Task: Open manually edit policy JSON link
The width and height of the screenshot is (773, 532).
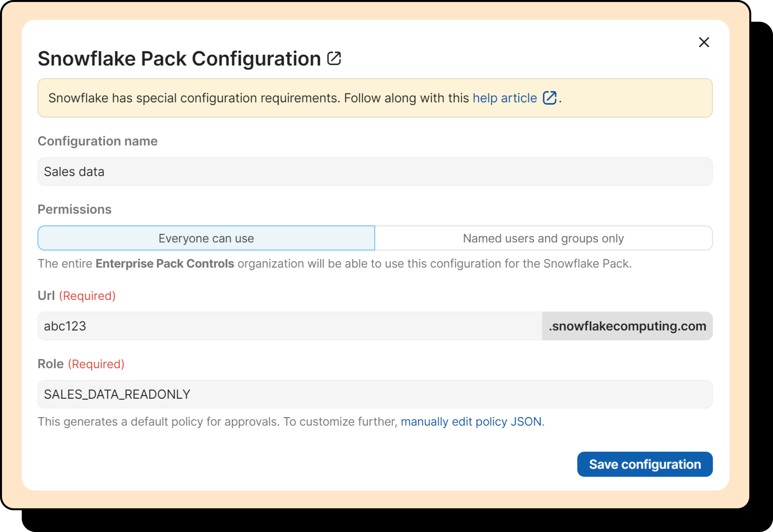Action: point(471,422)
